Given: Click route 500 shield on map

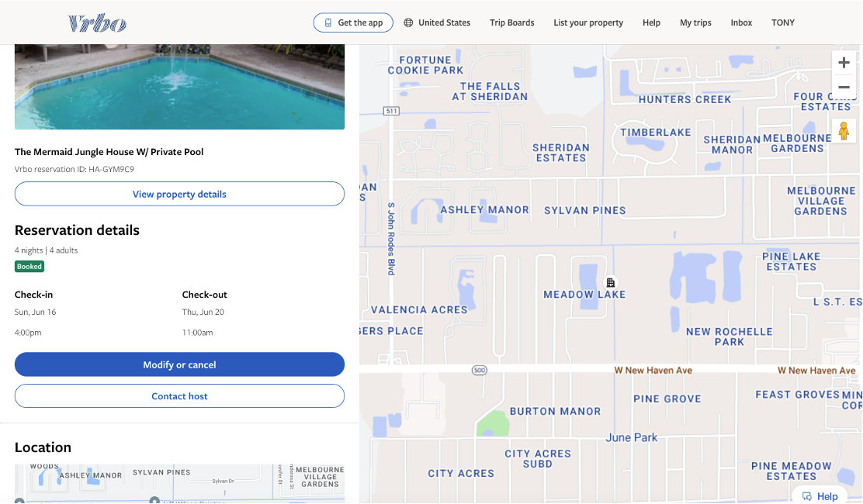Looking at the screenshot, I should [x=480, y=370].
